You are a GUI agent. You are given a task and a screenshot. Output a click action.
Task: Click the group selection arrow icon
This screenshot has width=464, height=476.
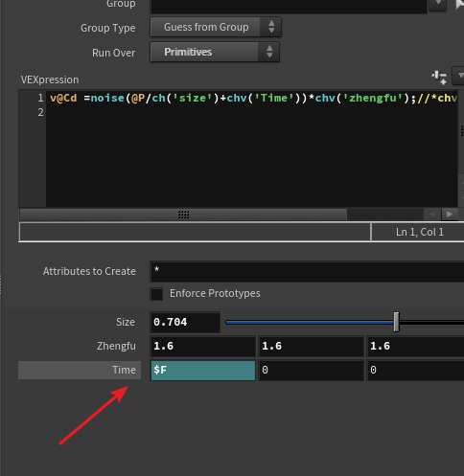(460, 4)
